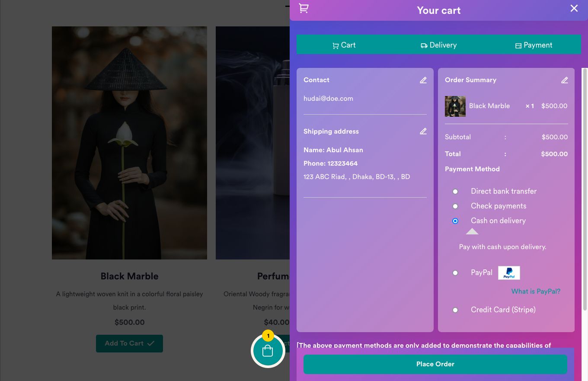Screen dimensions: 588x381
Task: Click the Total $500.00 amount
Action: pos(554,154)
